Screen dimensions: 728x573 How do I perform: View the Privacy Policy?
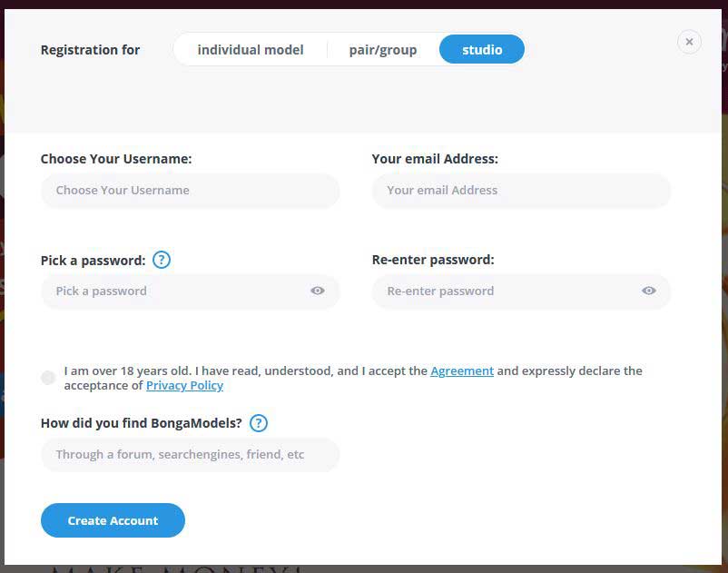(184, 385)
